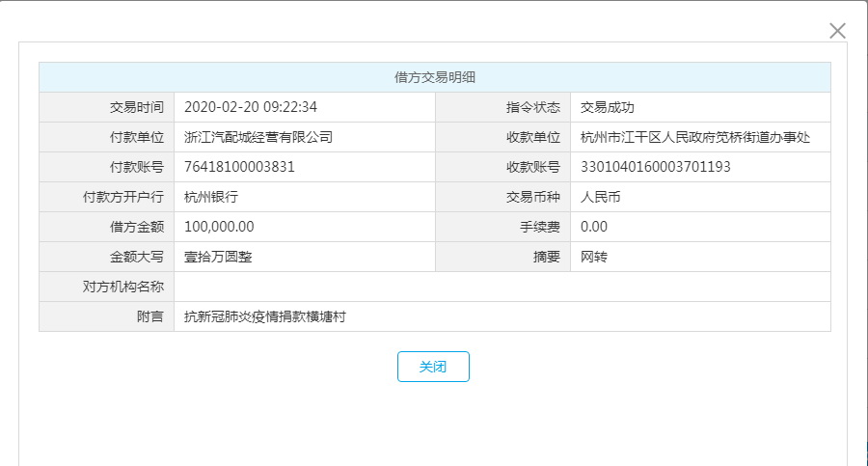Click the payee account number 3301040160003701193
This screenshot has height=466, width=868.
pyautogui.click(x=656, y=167)
